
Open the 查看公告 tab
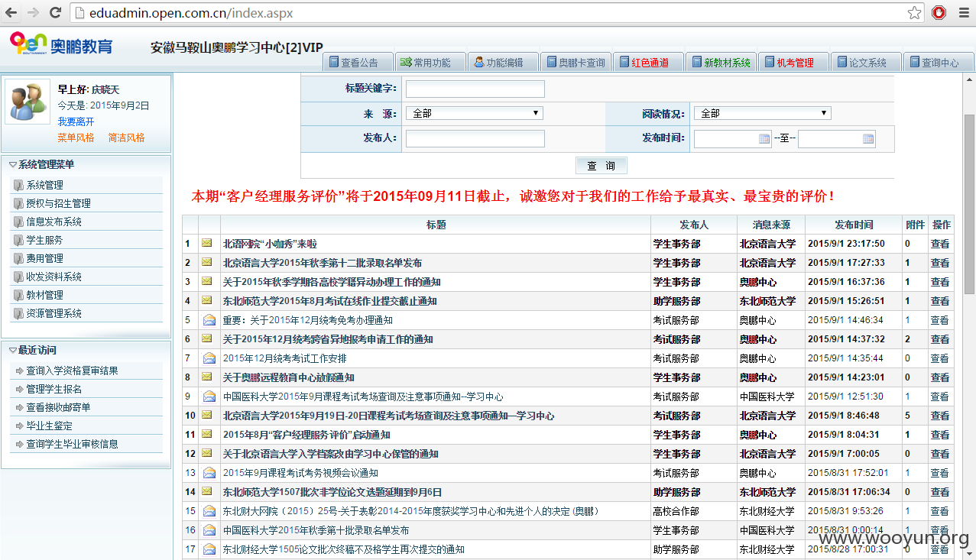tap(358, 63)
